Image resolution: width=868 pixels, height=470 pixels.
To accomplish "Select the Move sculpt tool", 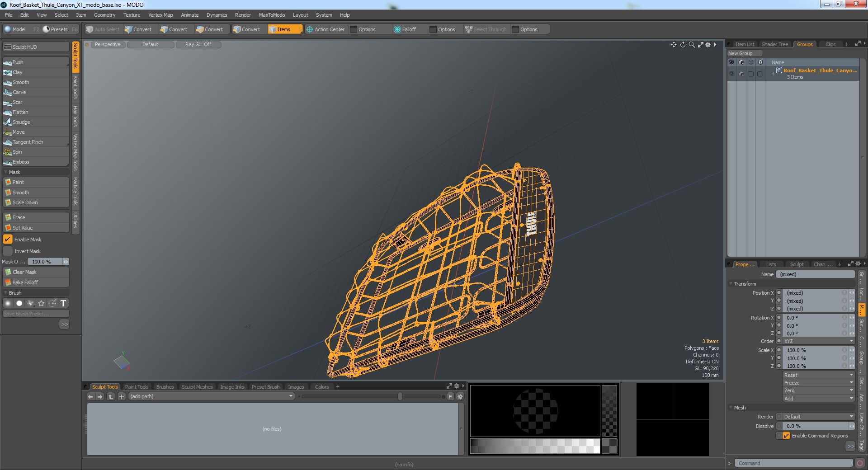I will (x=36, y=132).
